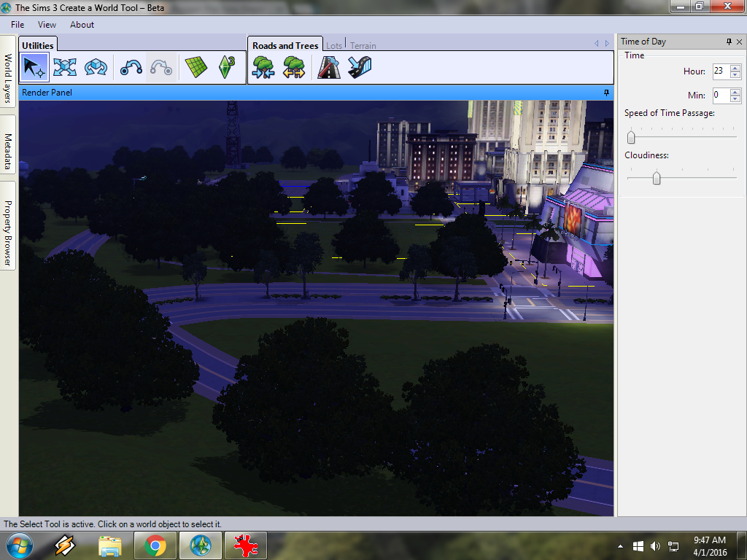Open the File menu

(x=18, y=25)
